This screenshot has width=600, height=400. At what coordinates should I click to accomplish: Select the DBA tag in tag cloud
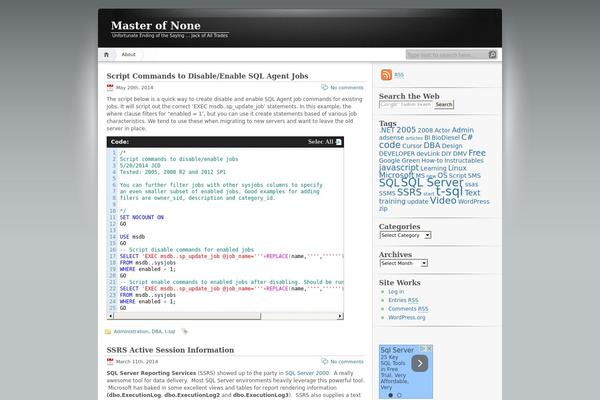coord(432,145)
